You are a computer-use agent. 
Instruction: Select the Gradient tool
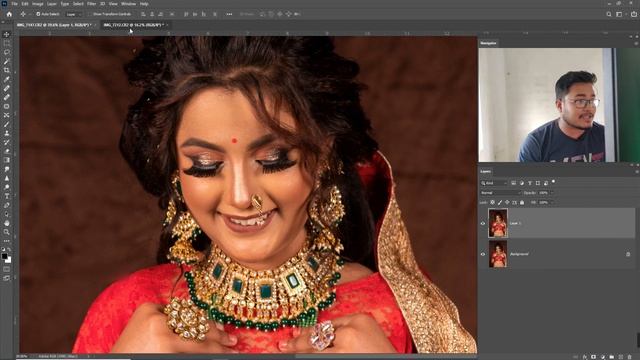tap(7, 160)
